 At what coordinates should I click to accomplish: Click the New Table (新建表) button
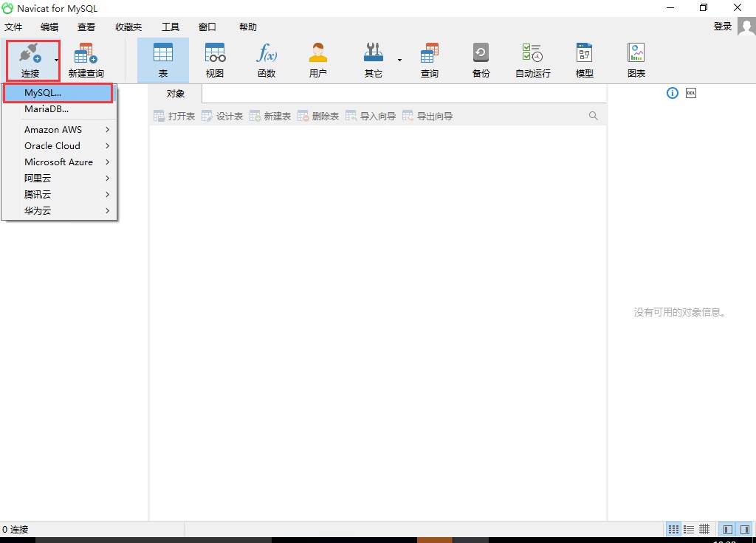coord(270,116)
